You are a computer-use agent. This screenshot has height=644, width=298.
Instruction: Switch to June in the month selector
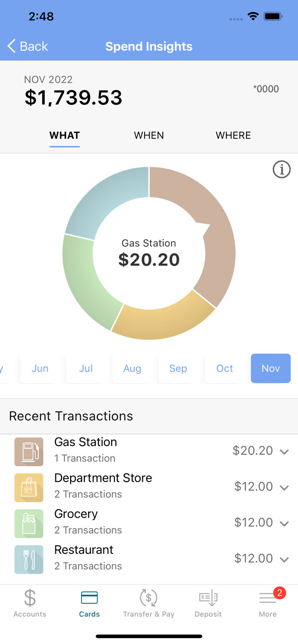(x=40, y=368)
